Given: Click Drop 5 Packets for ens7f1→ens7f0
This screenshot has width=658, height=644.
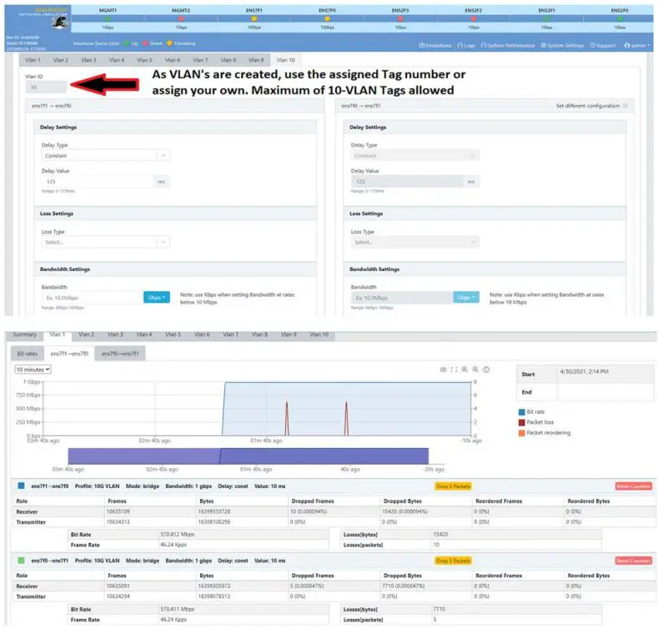Looking at the screenshot, I should point(453,486).
